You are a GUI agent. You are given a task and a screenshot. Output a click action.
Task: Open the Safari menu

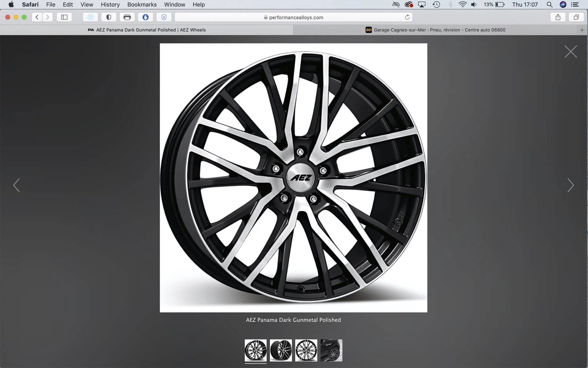coord(30,4)
